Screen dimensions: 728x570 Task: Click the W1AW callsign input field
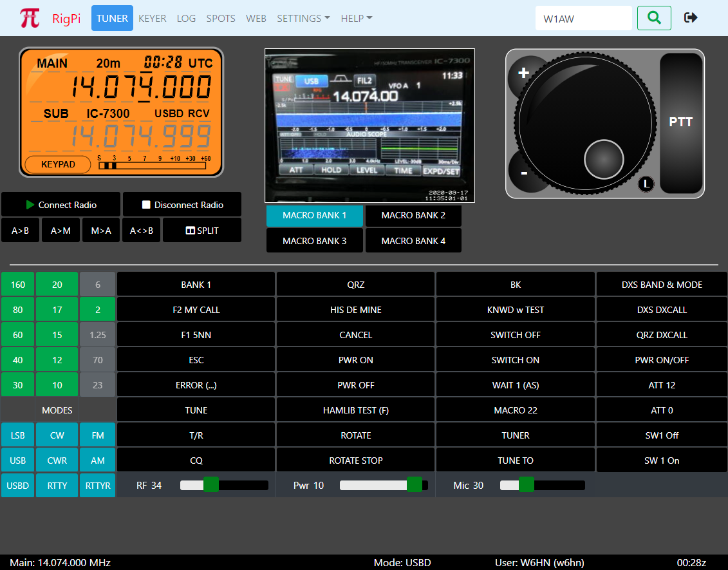pos(583,19)
